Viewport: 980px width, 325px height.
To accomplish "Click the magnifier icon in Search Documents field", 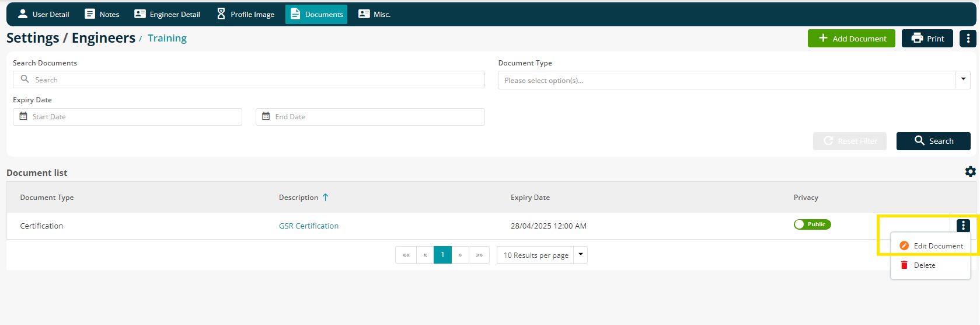I will 25,79.
